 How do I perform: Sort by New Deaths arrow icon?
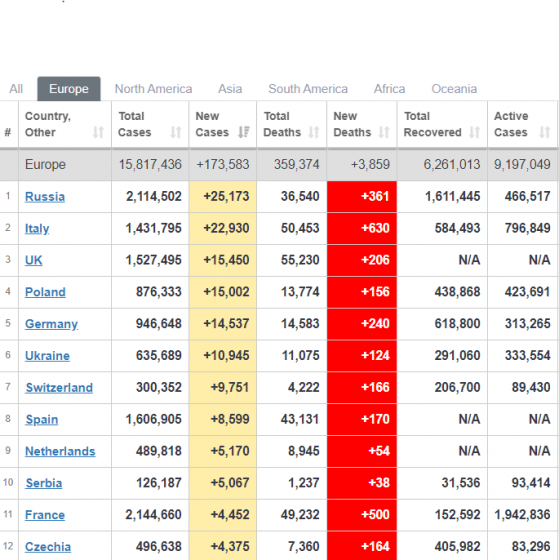[384, 132]
